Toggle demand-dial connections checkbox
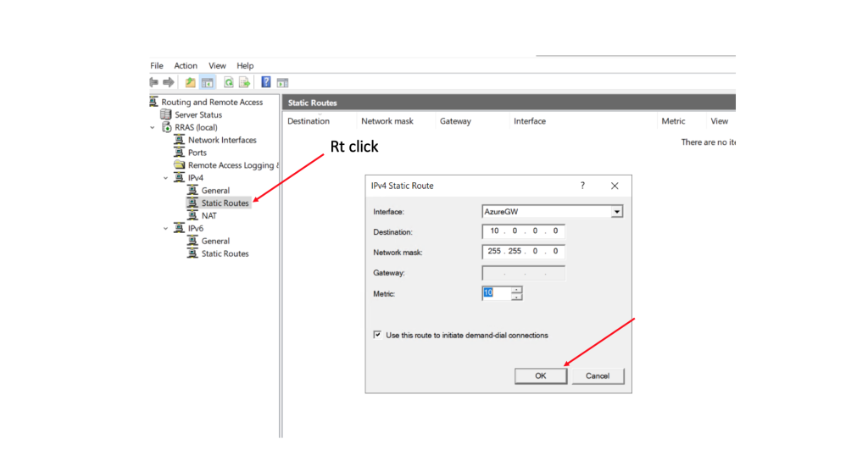Image resolution: width=868 pixels, height=467 pixels. tap(377, 335)
